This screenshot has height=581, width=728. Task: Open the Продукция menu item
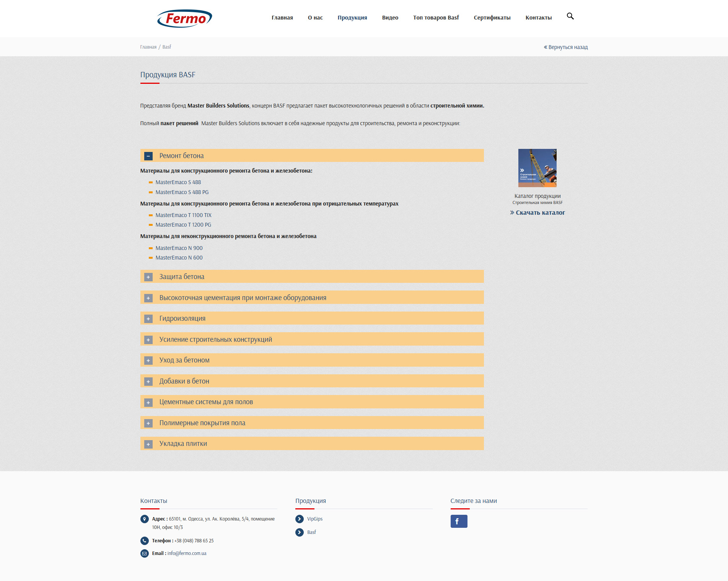coord(352,18)
